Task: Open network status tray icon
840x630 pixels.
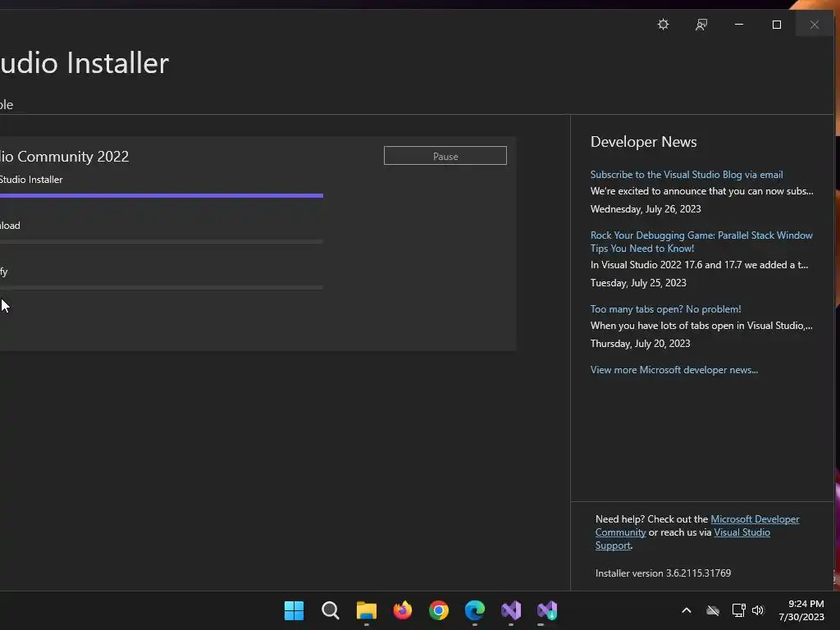Action: click(739, 610)
